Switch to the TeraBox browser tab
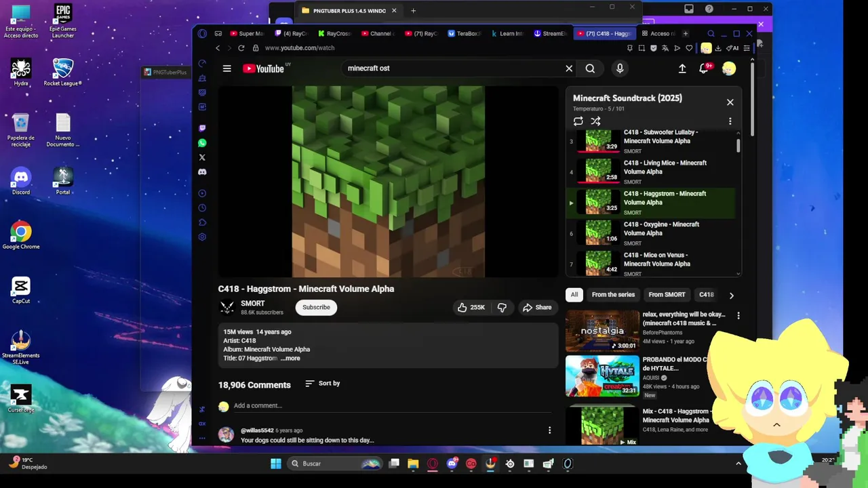This screenshot has height=488, width=868. click(465, 33)
